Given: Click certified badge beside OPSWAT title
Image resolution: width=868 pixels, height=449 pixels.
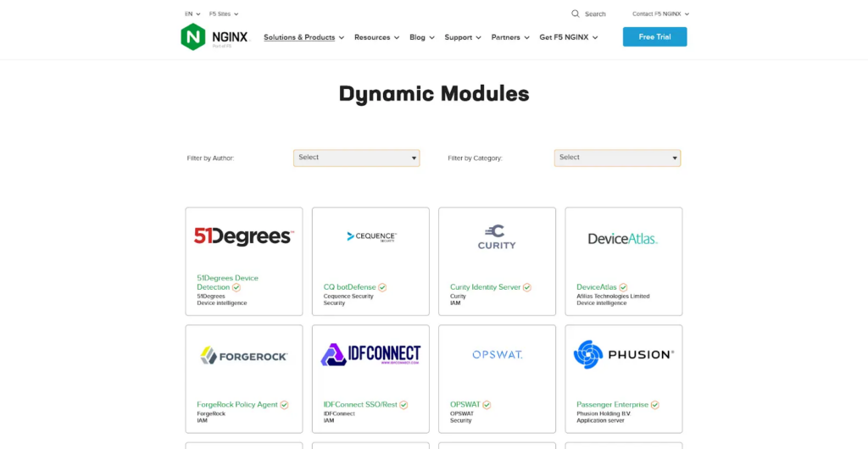Looking at the screenshot, I should tap(487, 405).
